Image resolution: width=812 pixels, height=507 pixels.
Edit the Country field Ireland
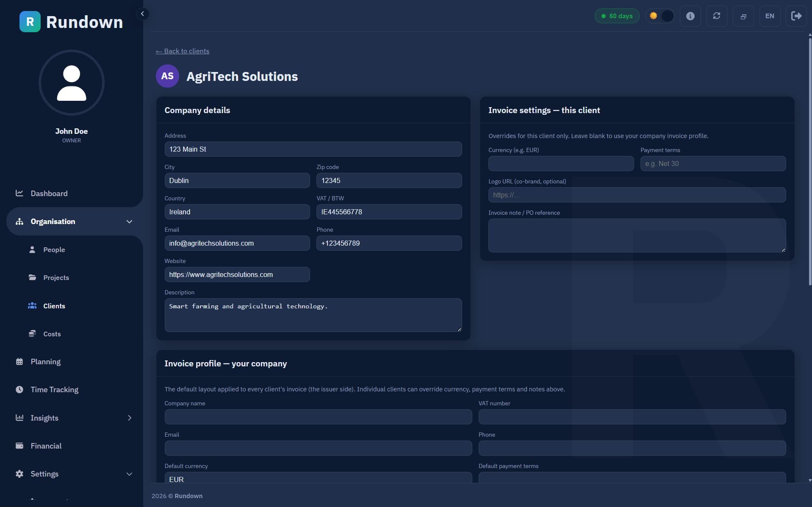pos(237,212)
